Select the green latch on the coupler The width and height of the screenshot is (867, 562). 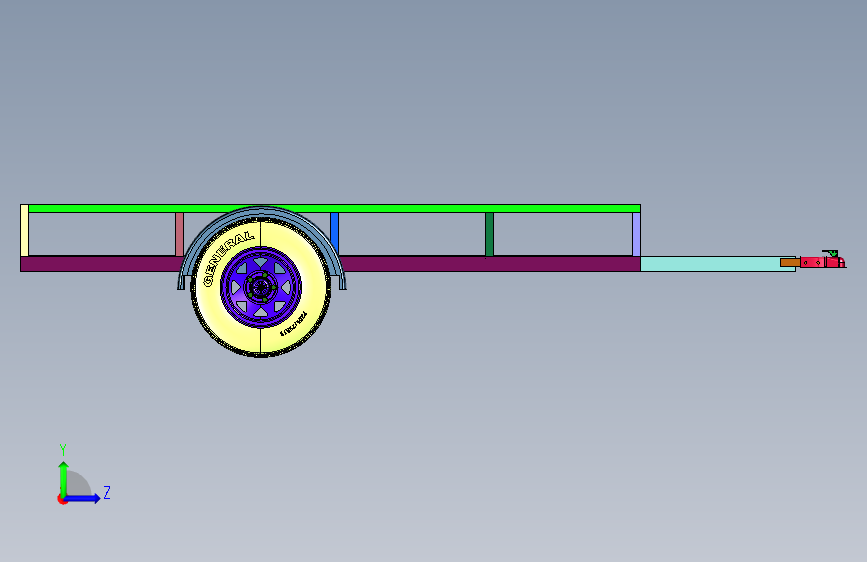pyautogui.click(x=831, y=253)
